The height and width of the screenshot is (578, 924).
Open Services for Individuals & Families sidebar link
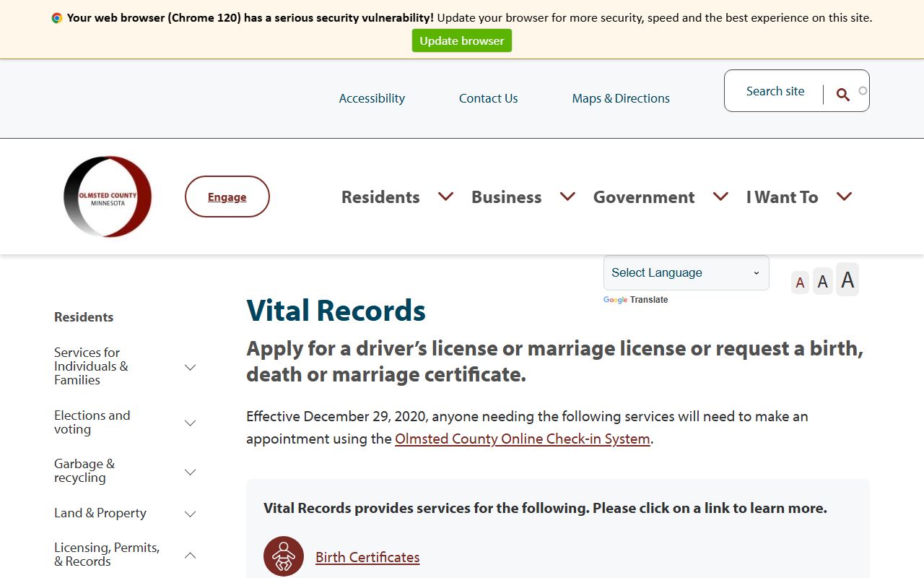pos(91,366)
